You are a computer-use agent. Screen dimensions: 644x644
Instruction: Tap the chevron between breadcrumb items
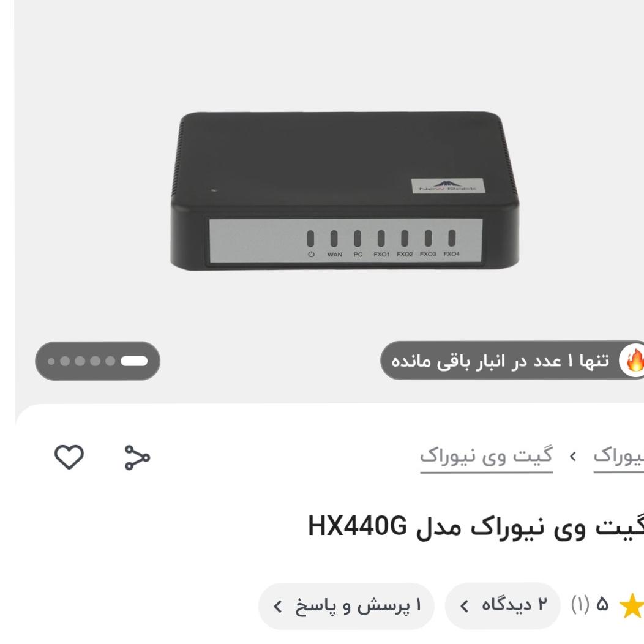click(x=573, y=457)
